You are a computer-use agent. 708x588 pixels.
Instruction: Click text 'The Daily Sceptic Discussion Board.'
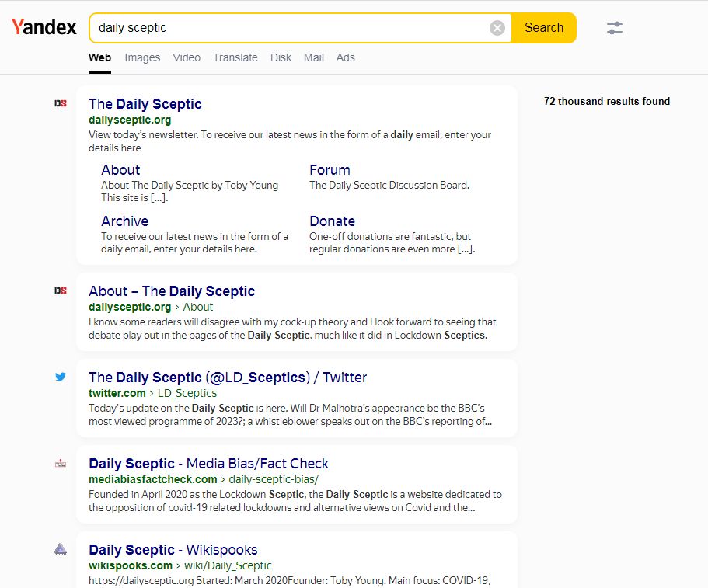[389, 186]
